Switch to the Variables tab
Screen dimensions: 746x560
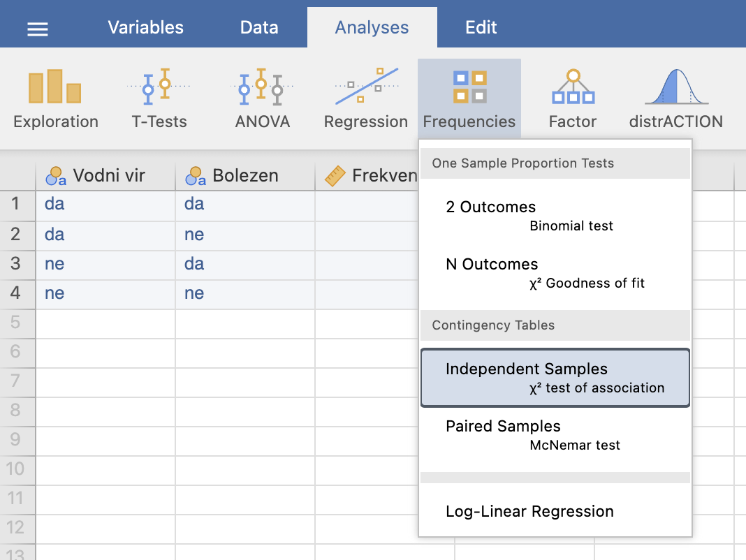145,28
